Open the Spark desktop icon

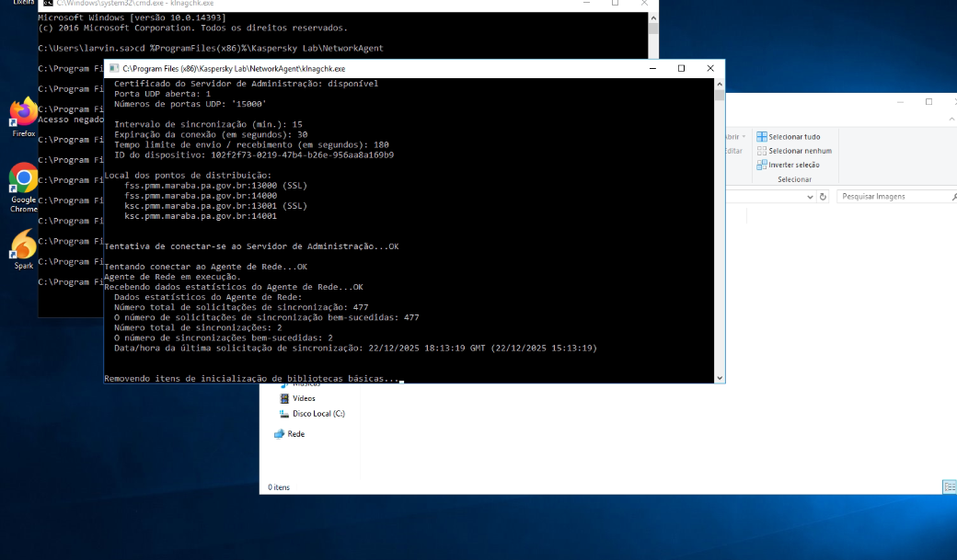point(24,246)
